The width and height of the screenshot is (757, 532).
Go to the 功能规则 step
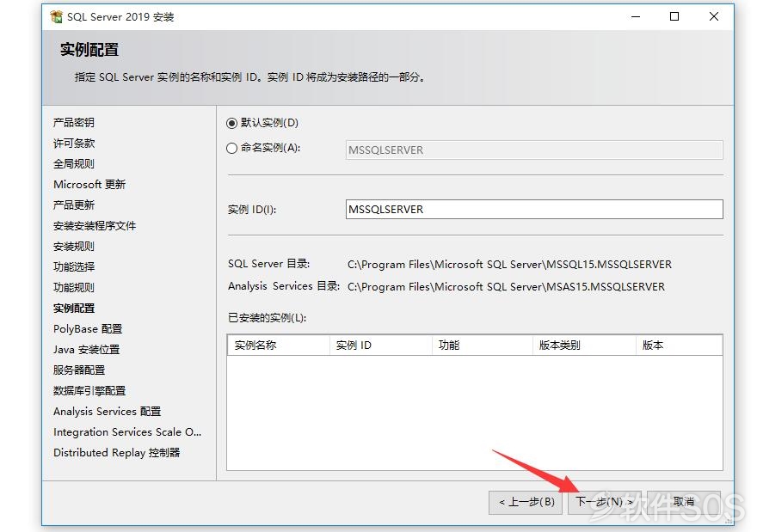pyautogui.click(x=74, y=287)
